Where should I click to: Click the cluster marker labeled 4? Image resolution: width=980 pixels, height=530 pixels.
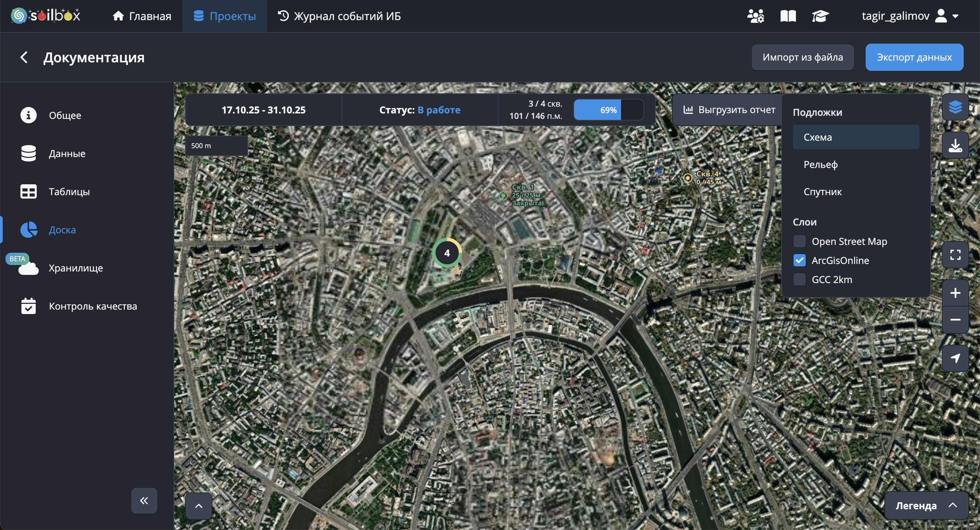447,253
